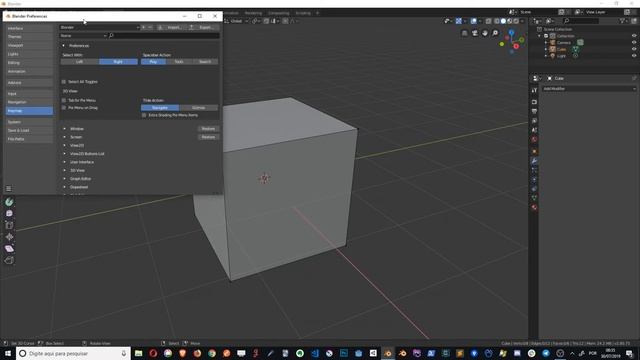Viewport: 640px width, 360px height.
Task: Click the green Y axis on navigation gizmo
Action: (522, 40)
